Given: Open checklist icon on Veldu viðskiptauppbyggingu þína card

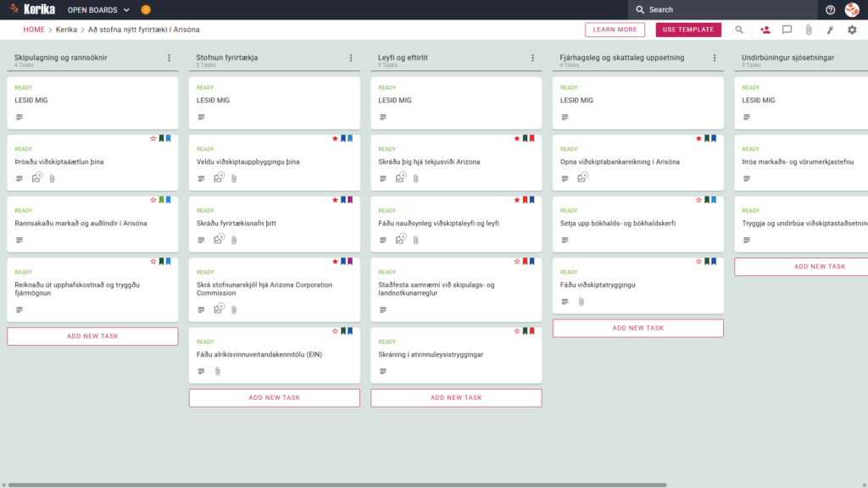Looking at the screenshot, I should click(x=219, y=178).
